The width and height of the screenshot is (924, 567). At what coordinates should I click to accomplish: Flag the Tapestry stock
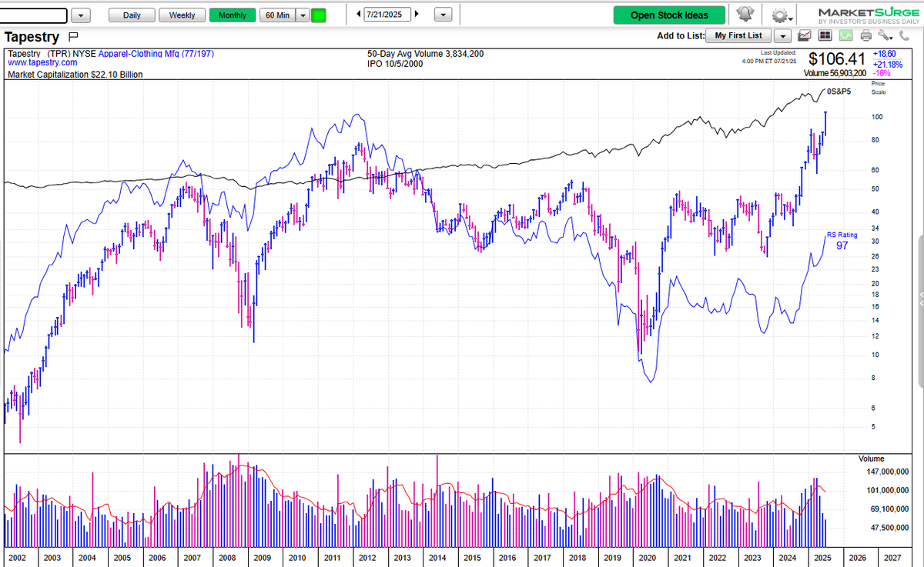tap(73, 36)
